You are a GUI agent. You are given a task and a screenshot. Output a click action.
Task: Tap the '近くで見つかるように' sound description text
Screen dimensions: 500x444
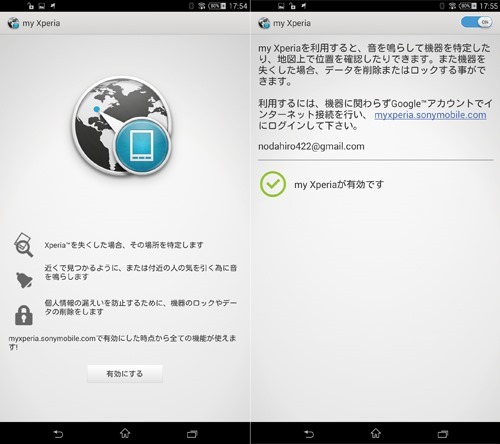coord(141,272)
